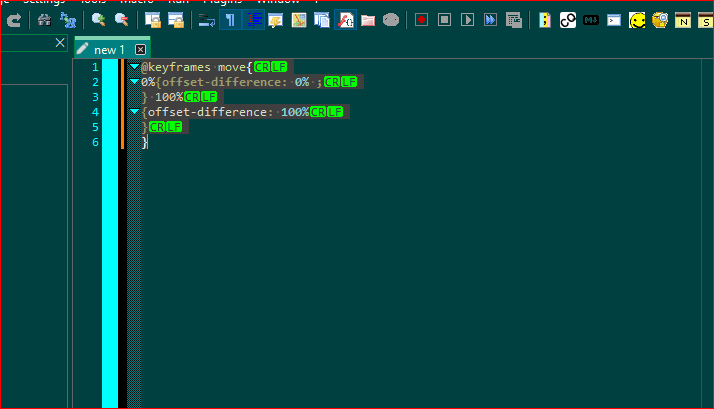Click line number 6 in margin
This screenshot has width=714, height=409.
tap(95, 142)
